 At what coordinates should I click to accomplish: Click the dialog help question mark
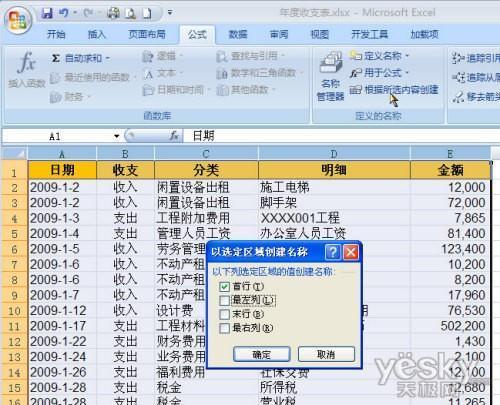tap(332, 252)
